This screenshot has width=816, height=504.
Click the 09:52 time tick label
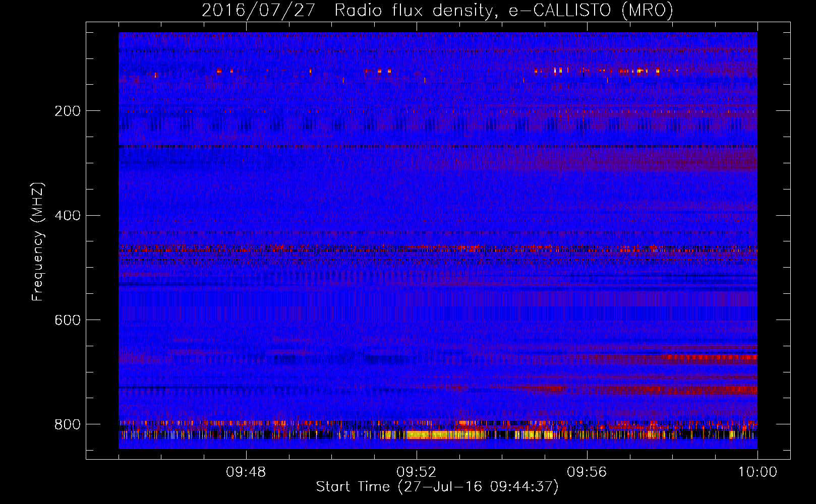pos(417,472)
